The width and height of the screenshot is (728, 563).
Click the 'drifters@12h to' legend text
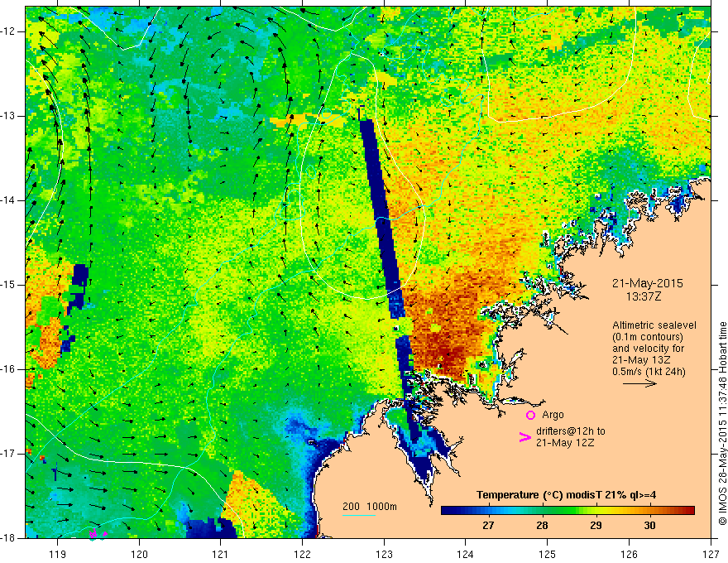click(571, 431)
